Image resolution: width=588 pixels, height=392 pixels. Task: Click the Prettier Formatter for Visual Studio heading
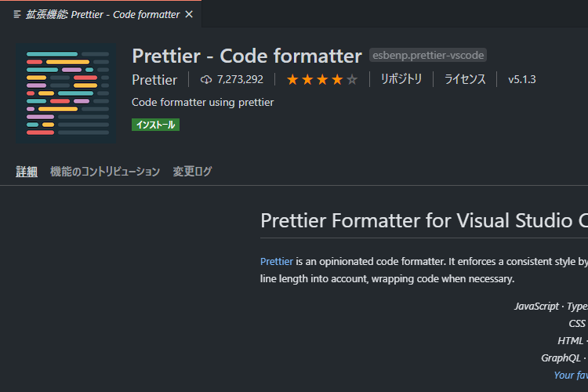(424, 220)
